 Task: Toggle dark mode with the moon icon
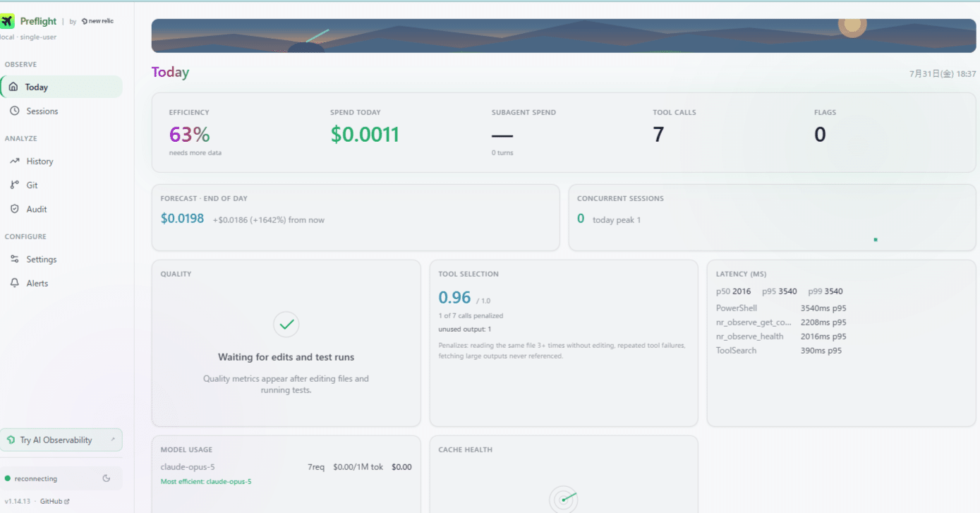(107, 478)
